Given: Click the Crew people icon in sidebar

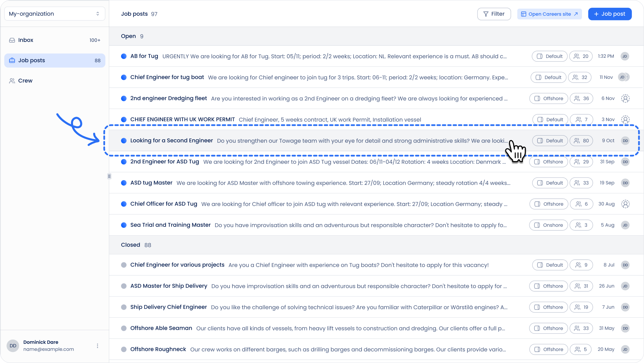Looking at the screenshot, I should click(x=12, y=81).
